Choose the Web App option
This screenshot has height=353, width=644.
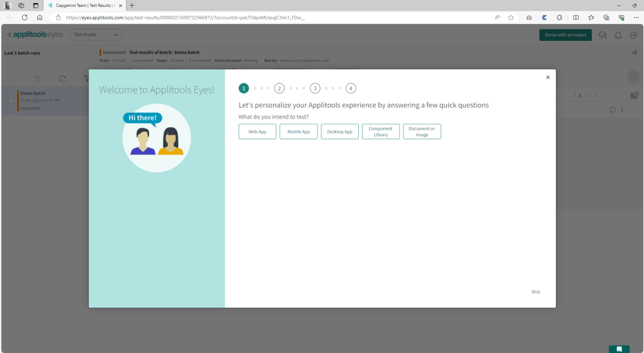[x=257, y=132]
